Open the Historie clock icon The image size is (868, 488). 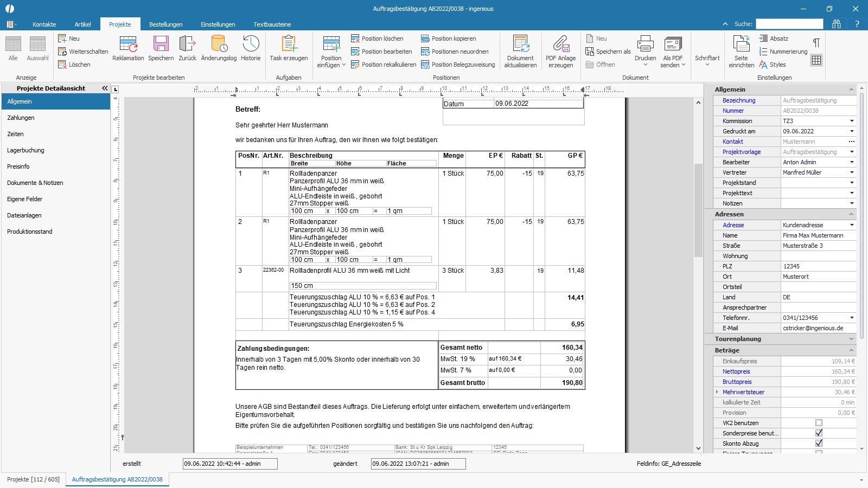pyautogui.click(x=251, y=44)
